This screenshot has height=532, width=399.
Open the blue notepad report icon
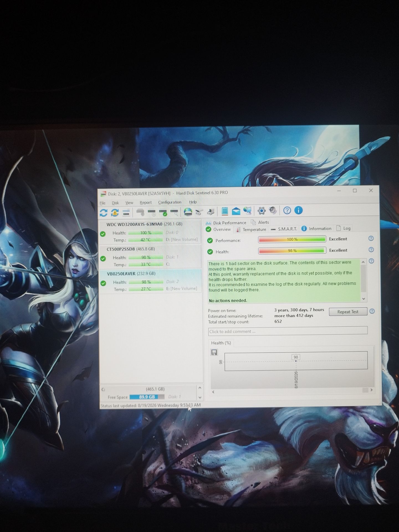pos(225,211)
